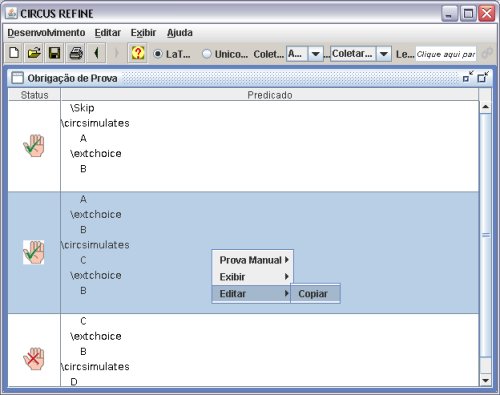500x395 pixels.
Task: Click the 'Clique aqui par' input field
Action: pos(446,54)
